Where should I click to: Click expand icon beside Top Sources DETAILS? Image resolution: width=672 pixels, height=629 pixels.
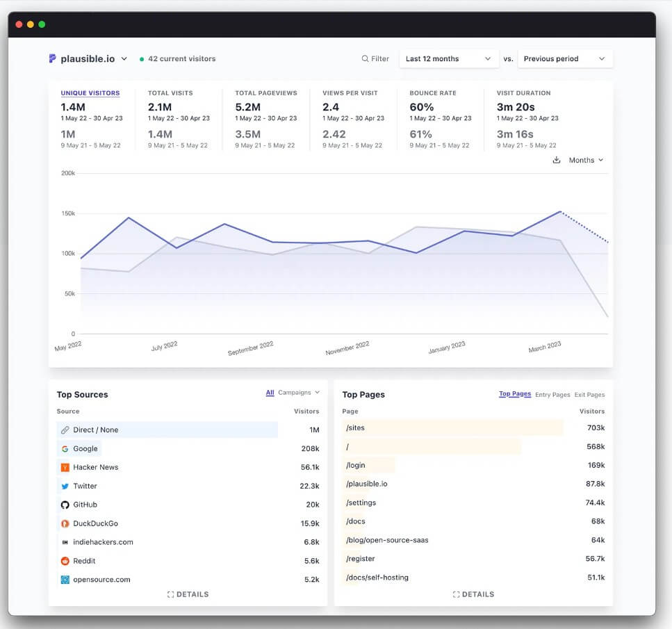(170, 594)
